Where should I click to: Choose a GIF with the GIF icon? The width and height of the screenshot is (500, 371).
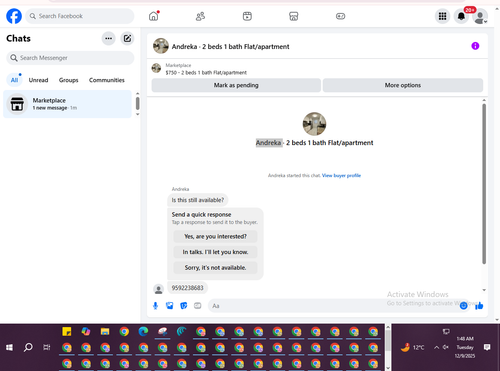(x=198, y=306)
